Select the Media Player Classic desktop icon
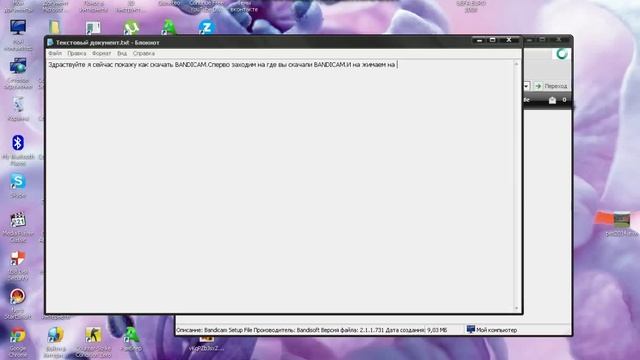 [x=18, y=220]
